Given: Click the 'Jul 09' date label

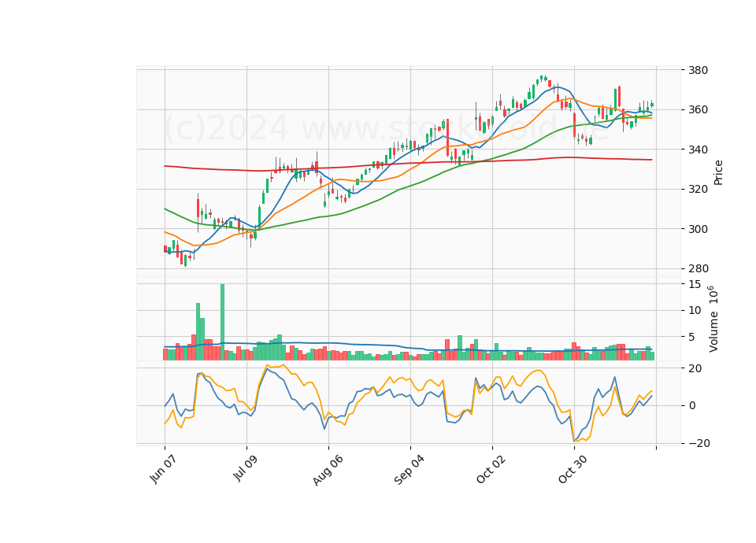Looking at the screenshot, I should [x=246, y=468].
